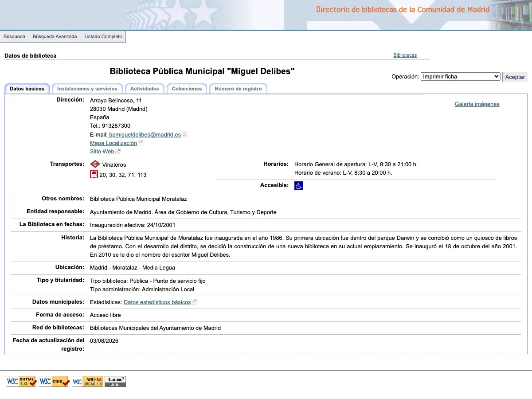This screenshot has height=399, width=532.
Task: Click the Directorio de bibliotecas header title
Action: (x=403, y=9)
